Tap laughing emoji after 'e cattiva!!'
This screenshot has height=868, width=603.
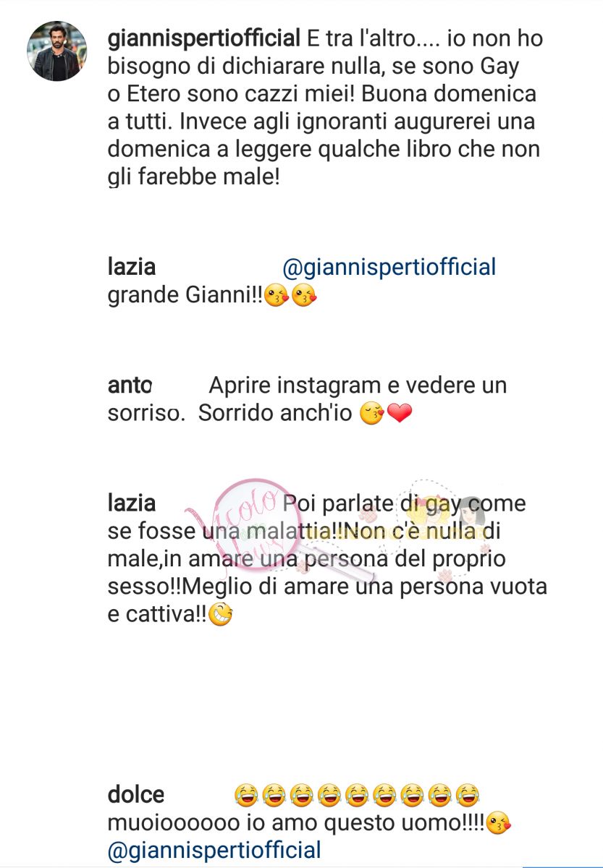coord(220,616)
